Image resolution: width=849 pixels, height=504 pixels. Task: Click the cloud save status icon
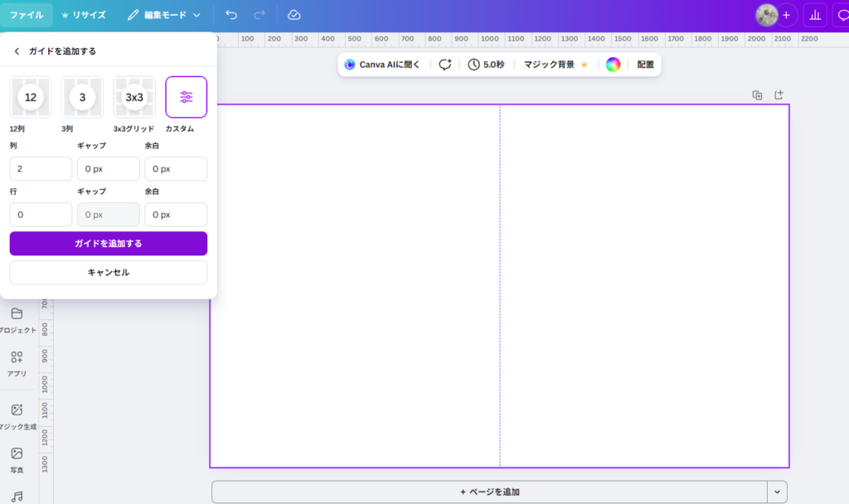pos(294,15)
